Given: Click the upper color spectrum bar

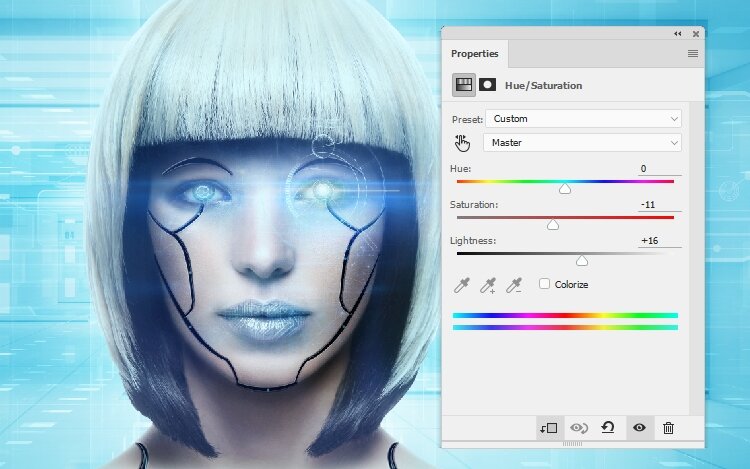Looking at the screenshot, I should [x=565, y=316].
